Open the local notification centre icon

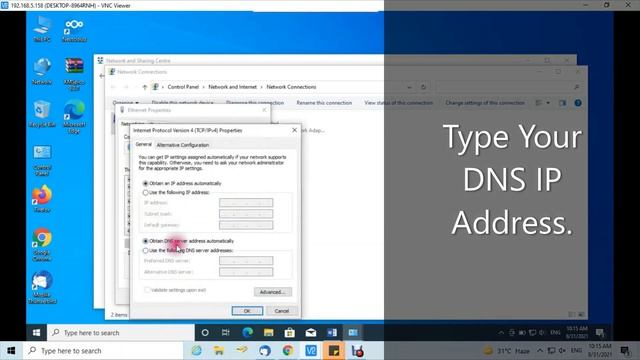pyautogui.click(x=625, y=351)
